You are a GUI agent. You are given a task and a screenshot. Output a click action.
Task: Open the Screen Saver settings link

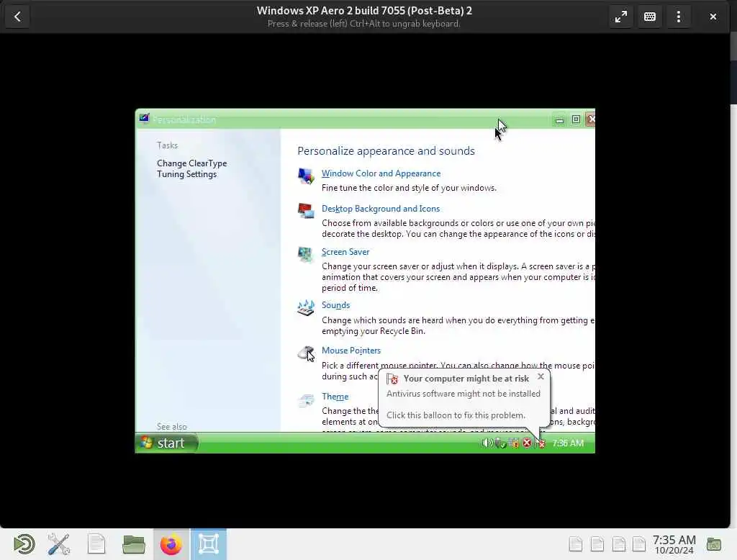[345, 252]
